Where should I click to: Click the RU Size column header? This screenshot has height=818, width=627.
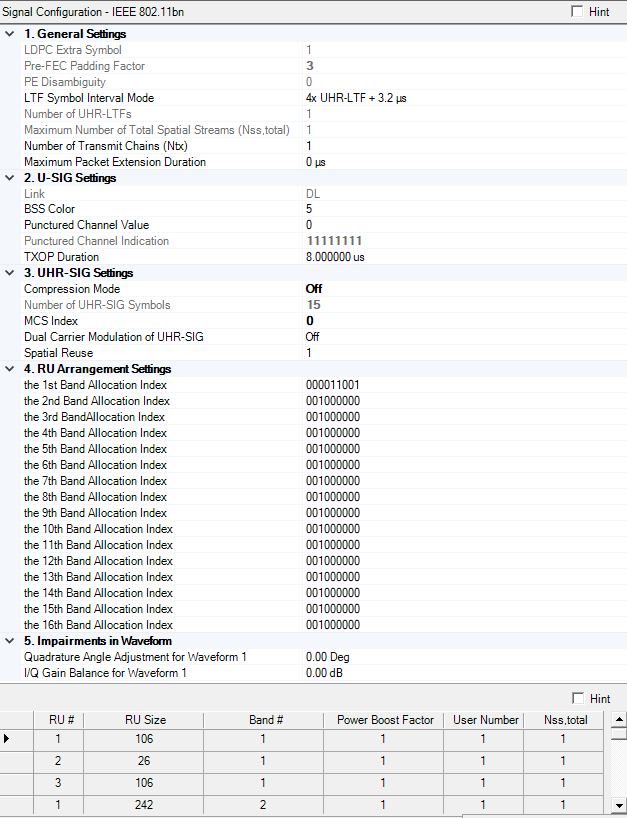tap(143, 720)
